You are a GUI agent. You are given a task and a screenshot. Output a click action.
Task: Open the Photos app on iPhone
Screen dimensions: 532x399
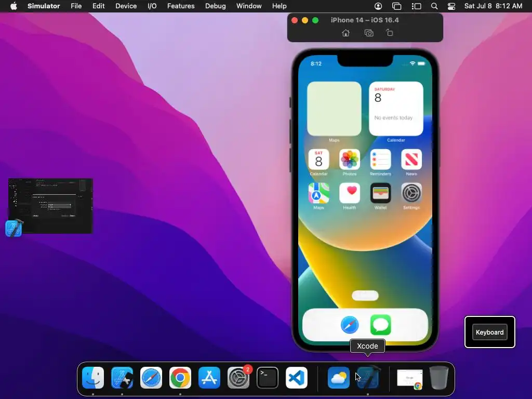pos(350,159)
